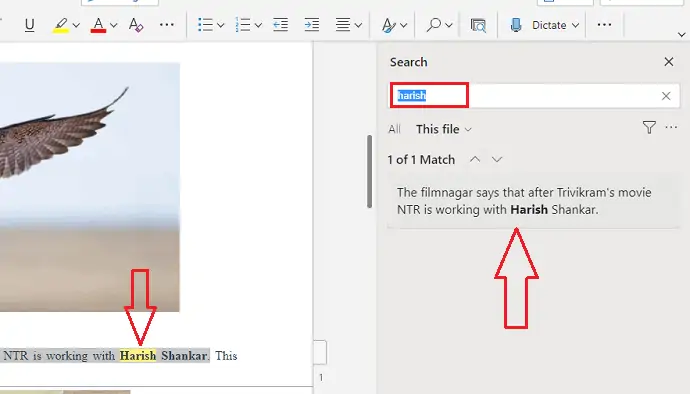This screenshot has width=690, height=394.
Task: Open the Harish Shankar search result
Action: pos(533,201)
